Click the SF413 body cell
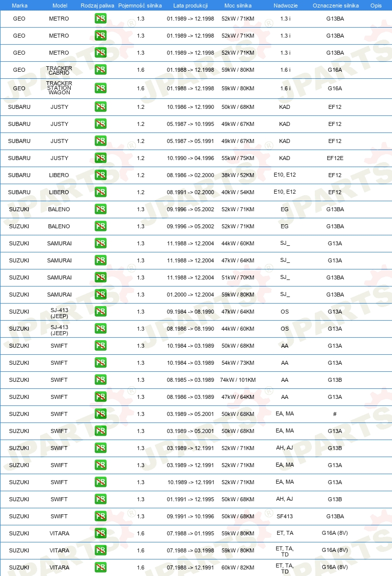The image size is (392, 576). click(x=285, y=516)
